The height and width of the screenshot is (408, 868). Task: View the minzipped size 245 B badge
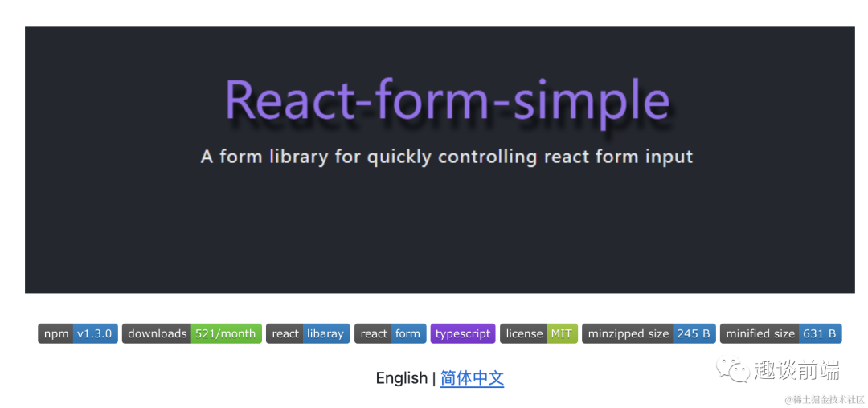click(649, 333)
